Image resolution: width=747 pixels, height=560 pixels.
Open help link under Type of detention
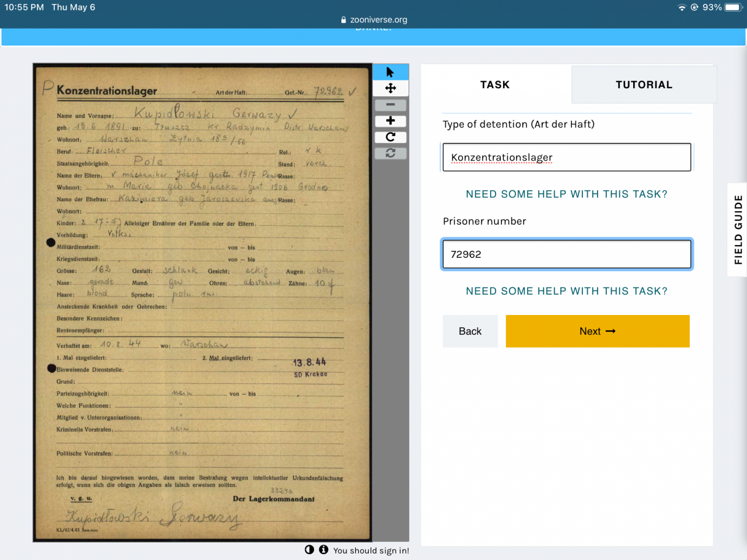(x=567, y=194)
